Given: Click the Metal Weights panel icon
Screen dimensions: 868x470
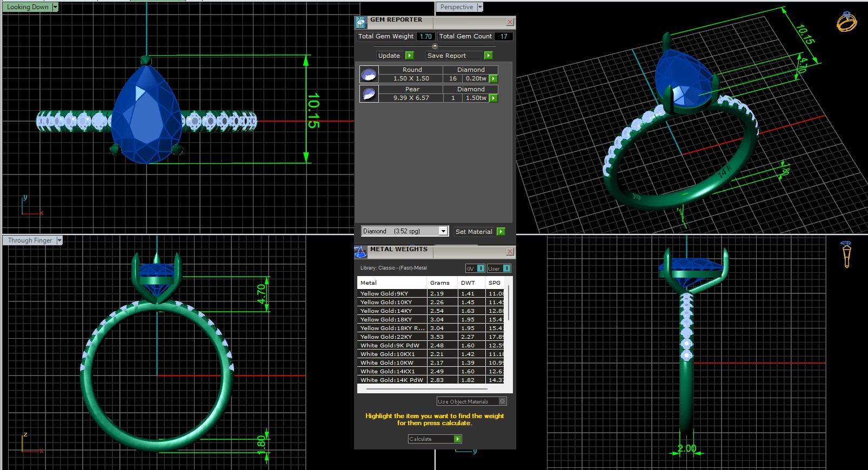Looking at the screenshot, I should (360, 252).
